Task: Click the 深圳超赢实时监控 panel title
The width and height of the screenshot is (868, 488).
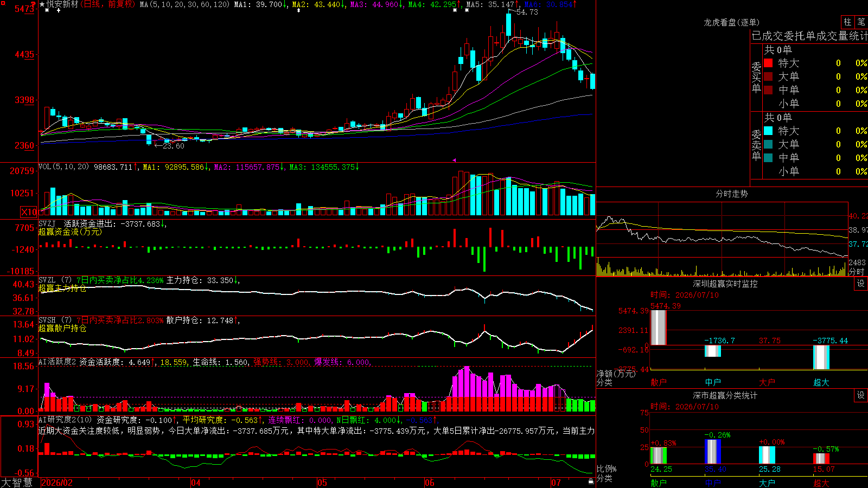Action: (x=725, y=284)
